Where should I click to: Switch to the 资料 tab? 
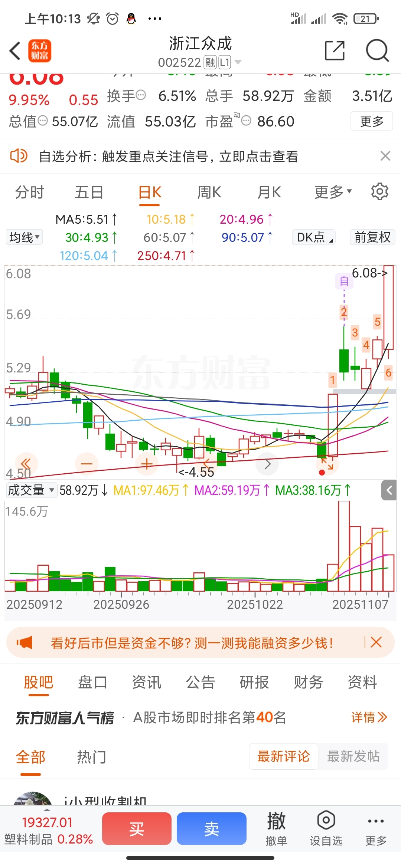(362, 682)
